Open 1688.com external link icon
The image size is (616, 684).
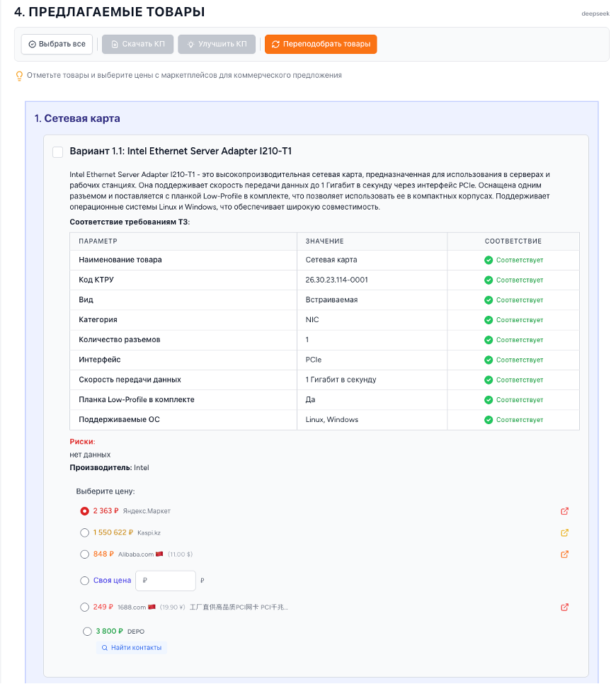(x=564, y=608)
